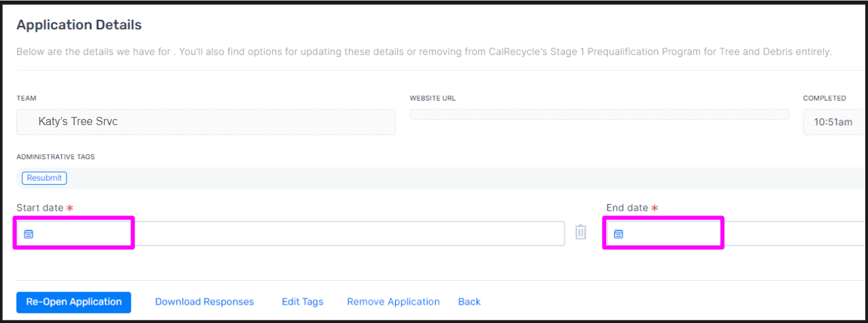Go Back using the Back link
The width and height of the screenshot is (868, 323).
point(469,302)
